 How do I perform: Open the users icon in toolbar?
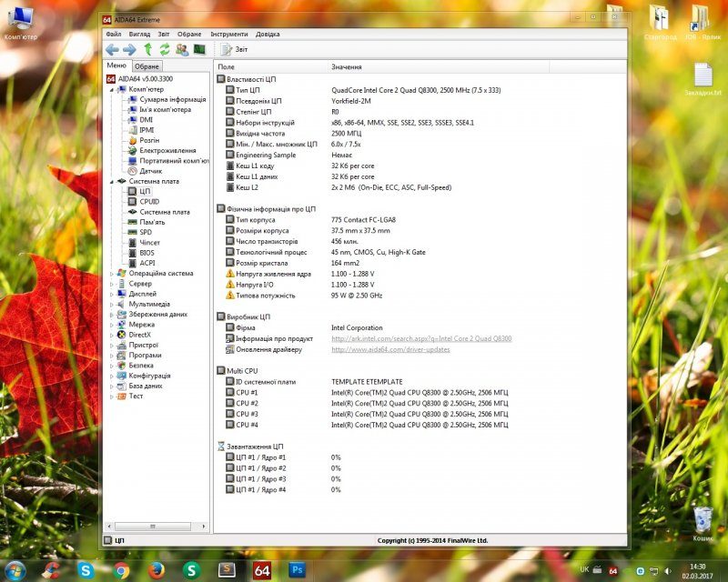pos(182,49)
